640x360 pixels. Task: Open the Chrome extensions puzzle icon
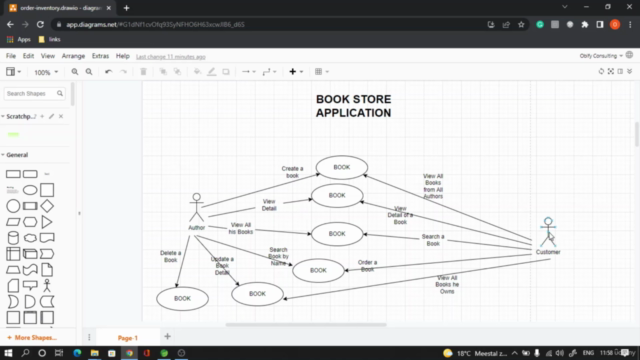click(x=584, y=24)
